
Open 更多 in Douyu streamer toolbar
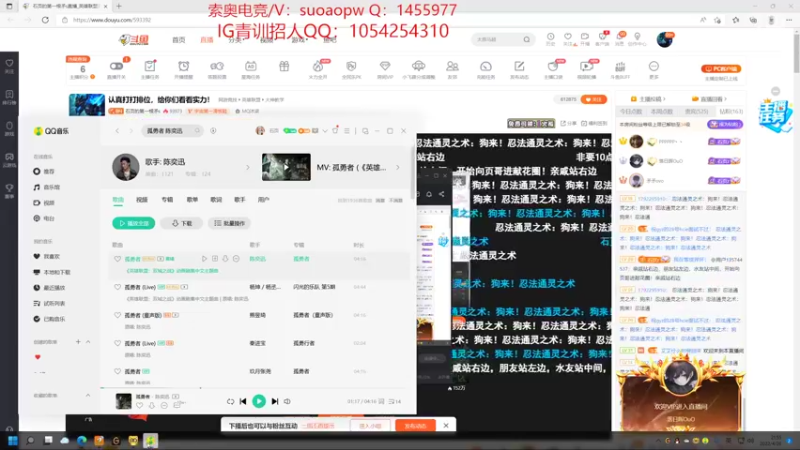(x=654, y=69)
